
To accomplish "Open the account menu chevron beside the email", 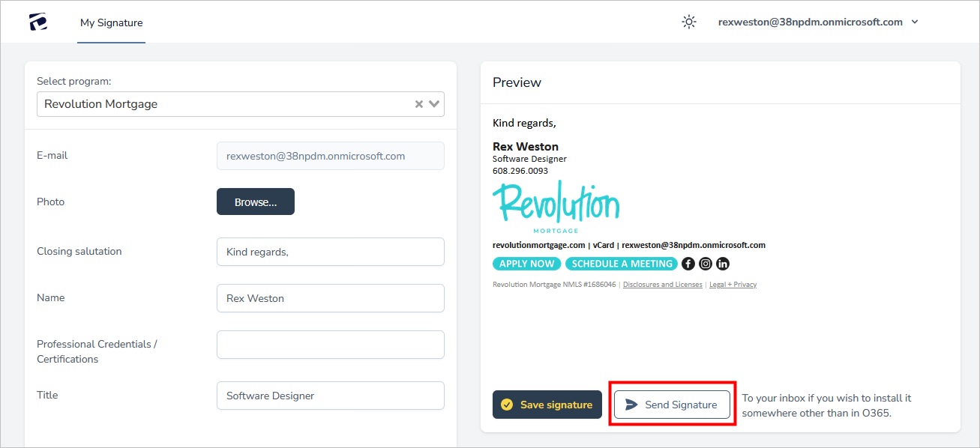I will click(915, 22).
